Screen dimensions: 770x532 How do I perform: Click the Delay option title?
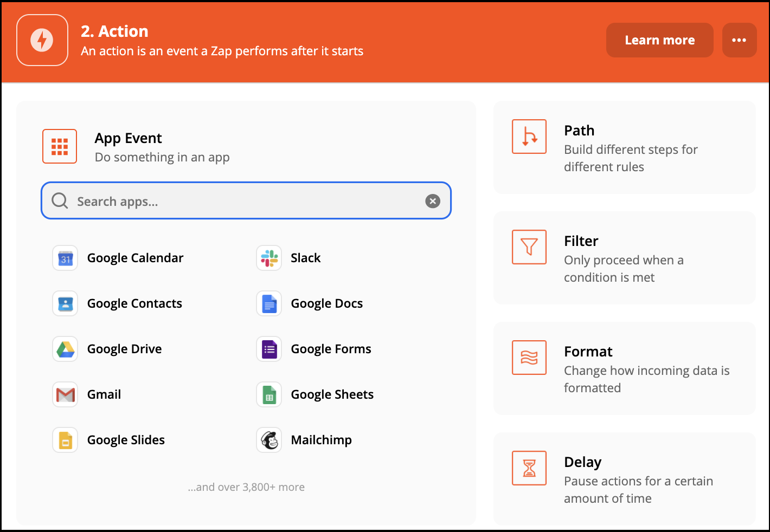[583, 462]
